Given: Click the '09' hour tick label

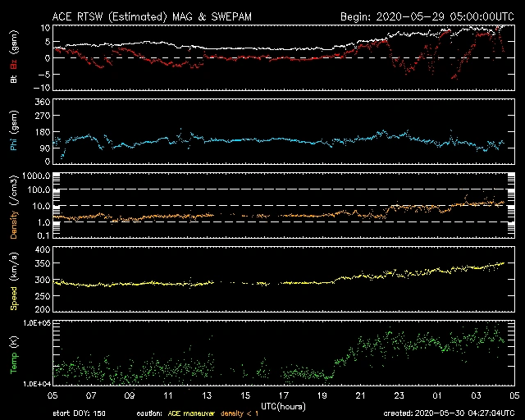Looking at the screenshot, I should click(x=130, y=395).
